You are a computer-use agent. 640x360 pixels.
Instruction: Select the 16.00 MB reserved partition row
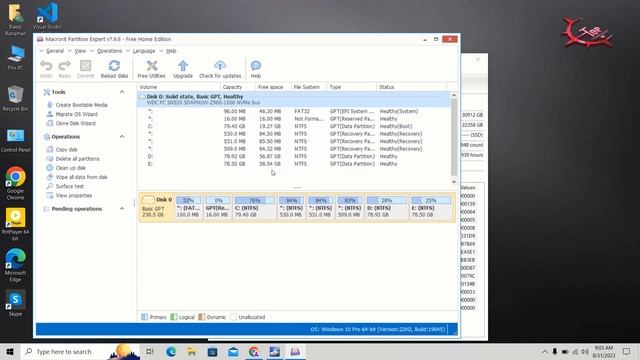294,119
